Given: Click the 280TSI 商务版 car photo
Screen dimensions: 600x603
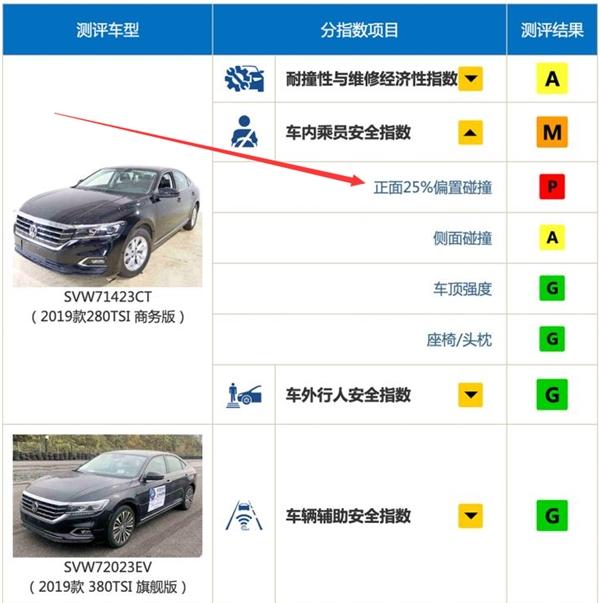Looking at the screenshot, I should click(x=107, y=226).
